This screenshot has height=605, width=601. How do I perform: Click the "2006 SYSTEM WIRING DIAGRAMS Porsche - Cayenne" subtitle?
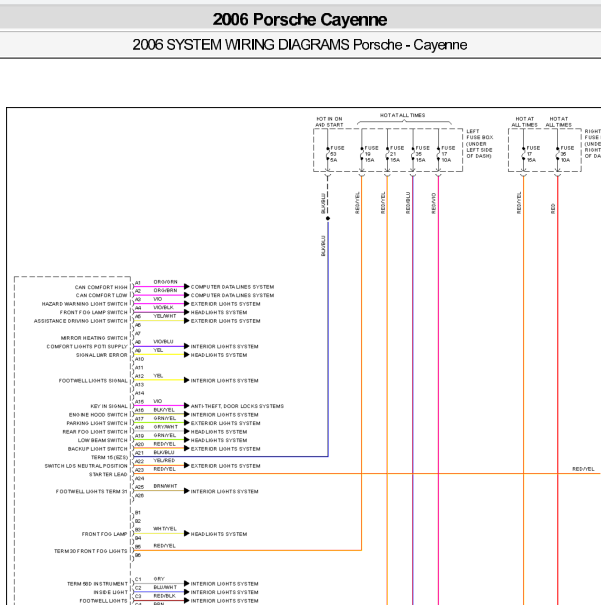[300, 45]
